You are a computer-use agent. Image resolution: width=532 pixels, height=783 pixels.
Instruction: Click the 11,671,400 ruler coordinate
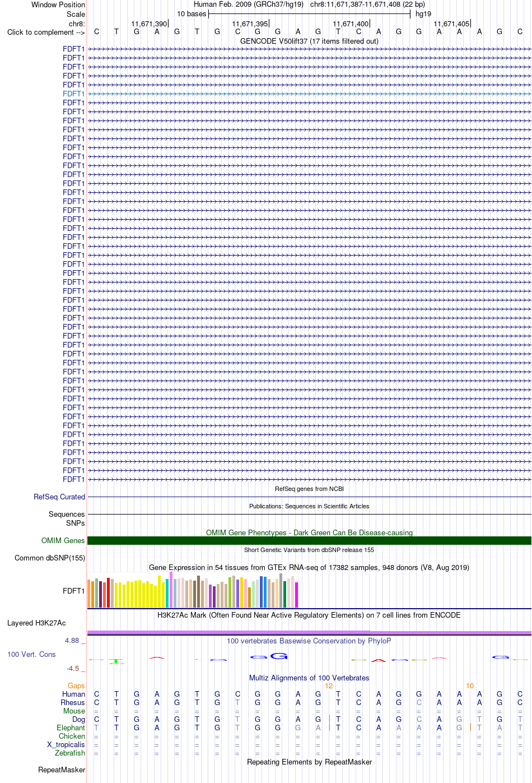tap(351, 24)
